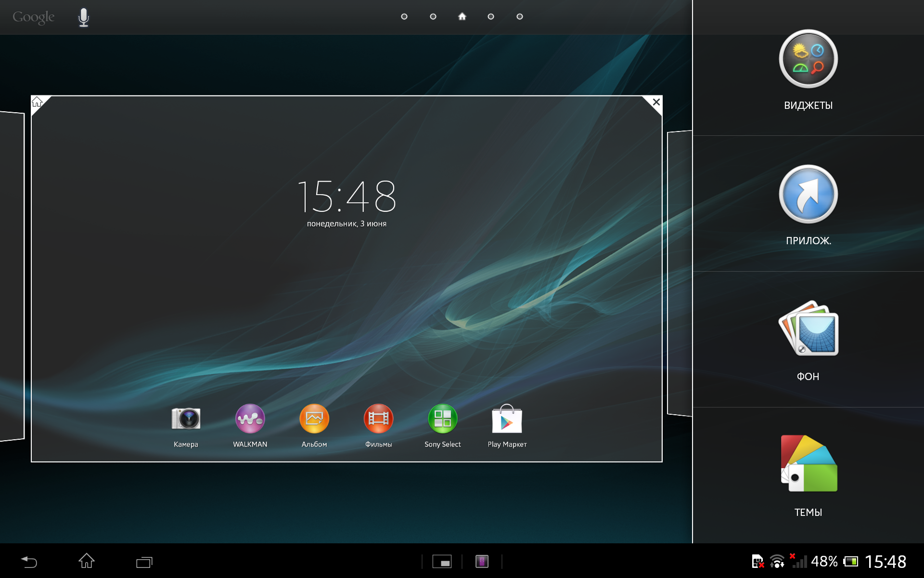This screenshot has height=578, width=924.
Task: Switch to the right adjacent home pane
Action: (x=680, y=273)
